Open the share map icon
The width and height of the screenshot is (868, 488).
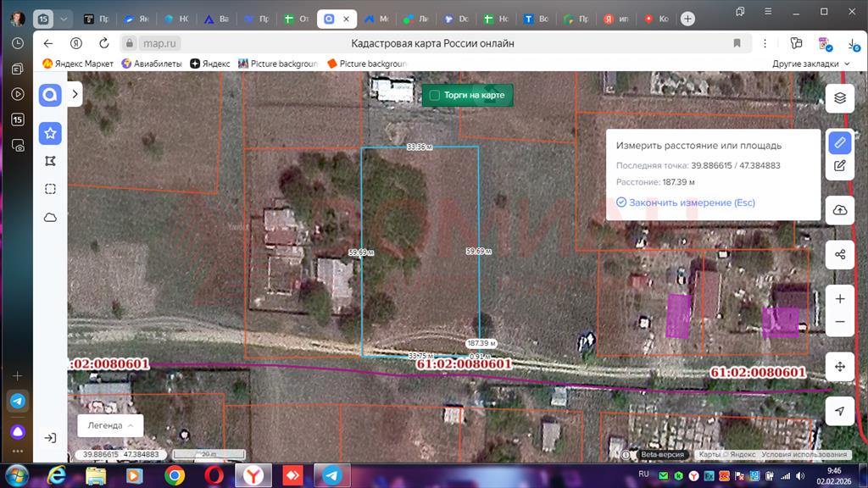839,254
